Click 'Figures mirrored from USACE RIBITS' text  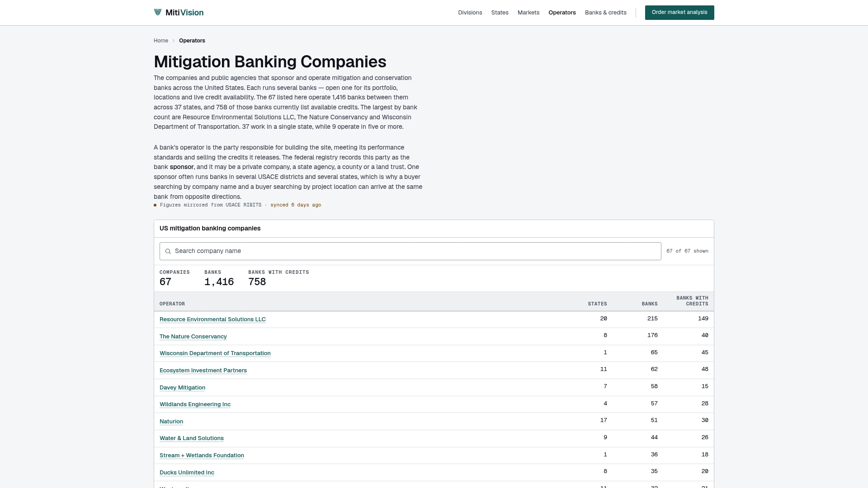click(x=211, y=205)
